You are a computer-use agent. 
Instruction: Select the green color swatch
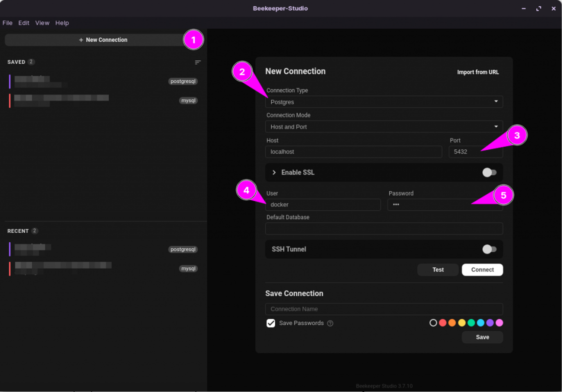tap(471, 323)
